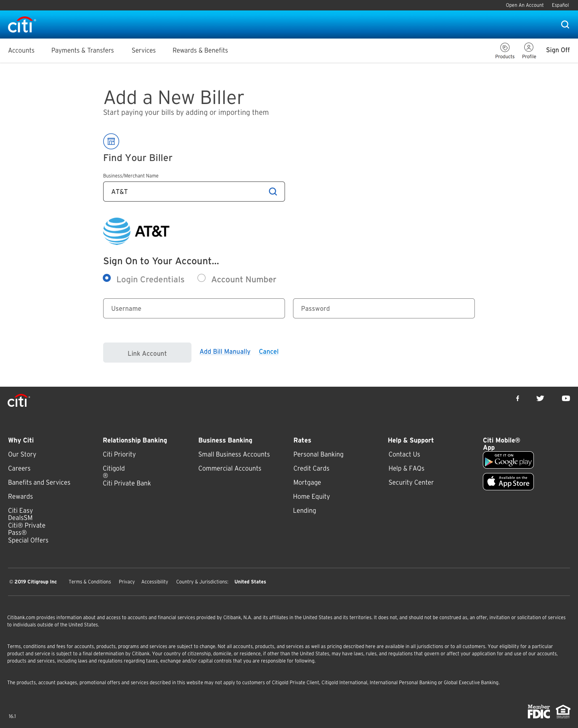Open the Products icon
This screenshot has width=578, height=728.
pyautogui.click(x=505, y=51)
